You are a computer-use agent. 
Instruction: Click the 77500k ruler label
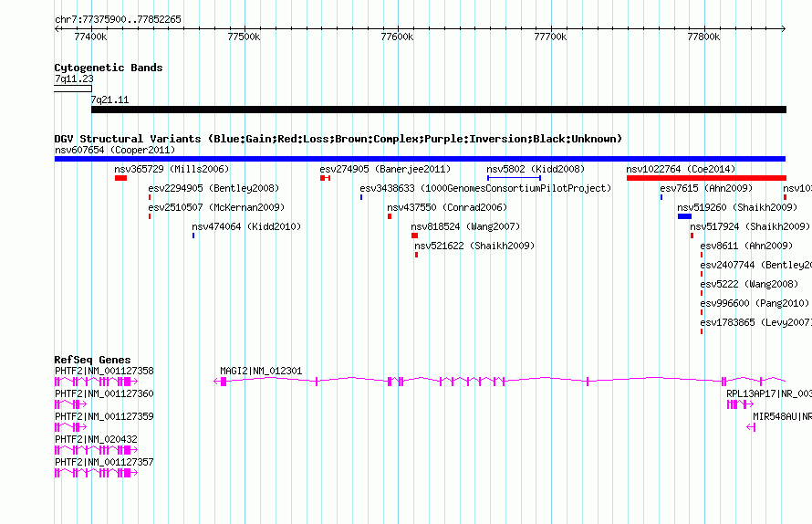pyautogui.click(x=244, y=37)
